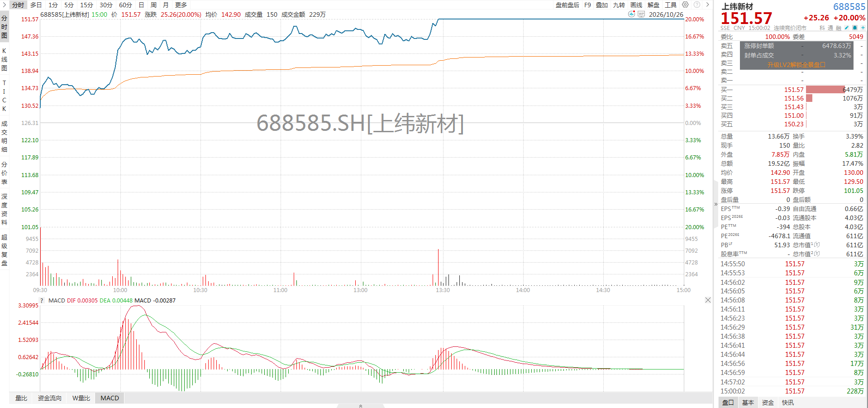The width and height of the screenshot is (868, 408).
Task: Open the 深度资料 sidebar item
Action: (x=5, y=209)
